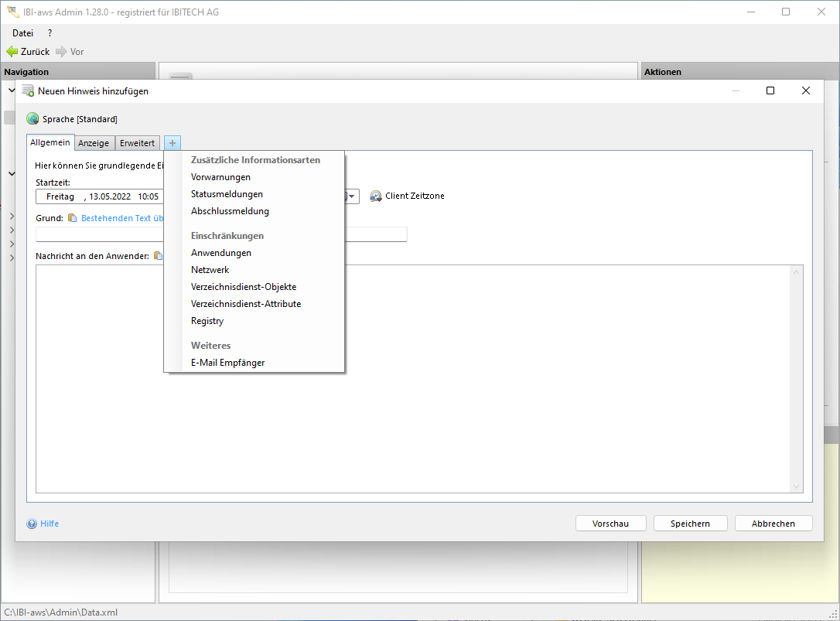This screenshot has height=621, width=840.
Task: Click the paste icon beside Grund
Action: click(x=72, y=218)
